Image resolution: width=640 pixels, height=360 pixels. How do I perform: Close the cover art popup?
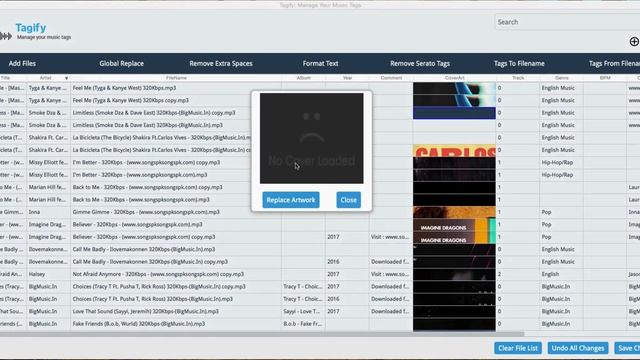click(x=349, y=200)
